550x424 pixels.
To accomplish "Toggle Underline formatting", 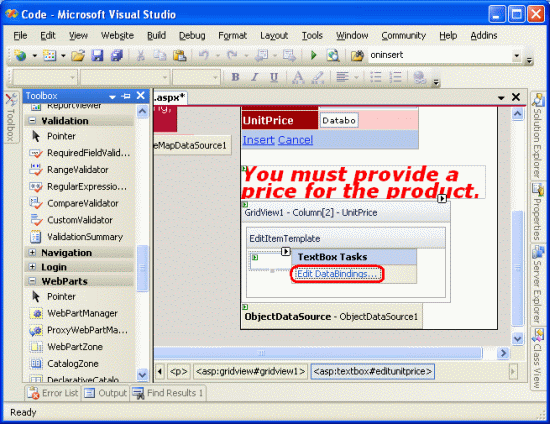I will 274,77.
